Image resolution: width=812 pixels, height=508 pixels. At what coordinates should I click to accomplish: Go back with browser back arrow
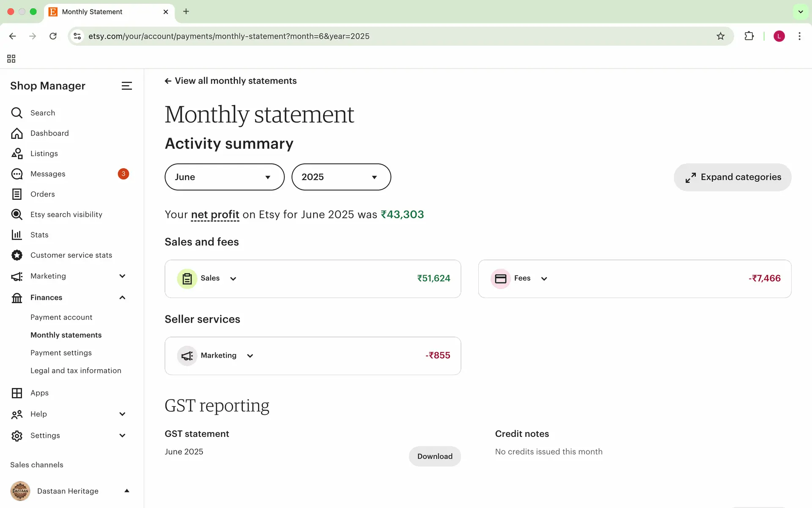click(13, 36)
